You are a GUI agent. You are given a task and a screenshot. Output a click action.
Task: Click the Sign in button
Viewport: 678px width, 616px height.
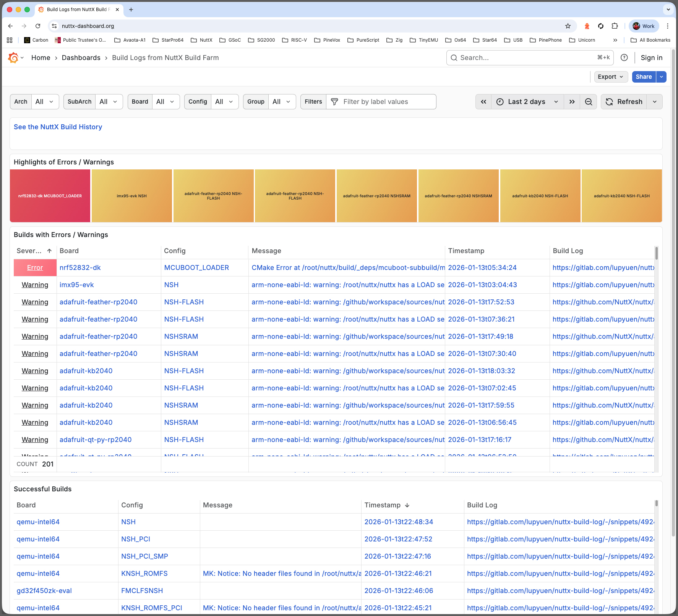652,57
